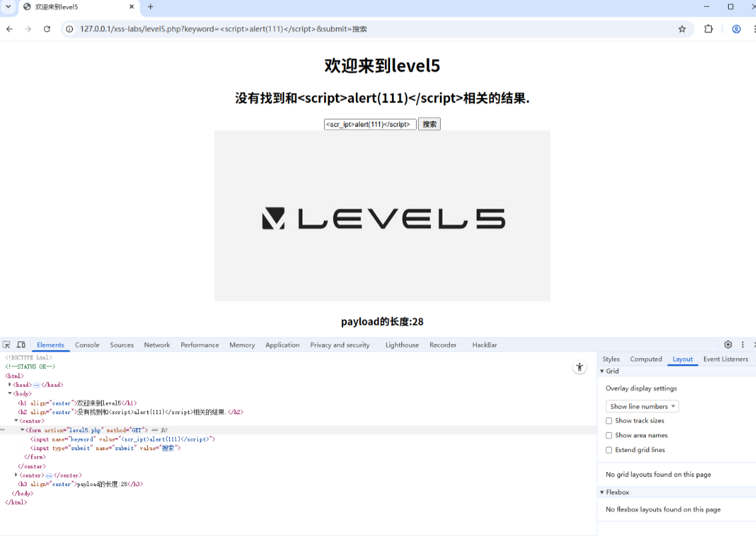Open DevTools more options menu
This screenshot has width=756, height=536.
click(x=743, y=345)
